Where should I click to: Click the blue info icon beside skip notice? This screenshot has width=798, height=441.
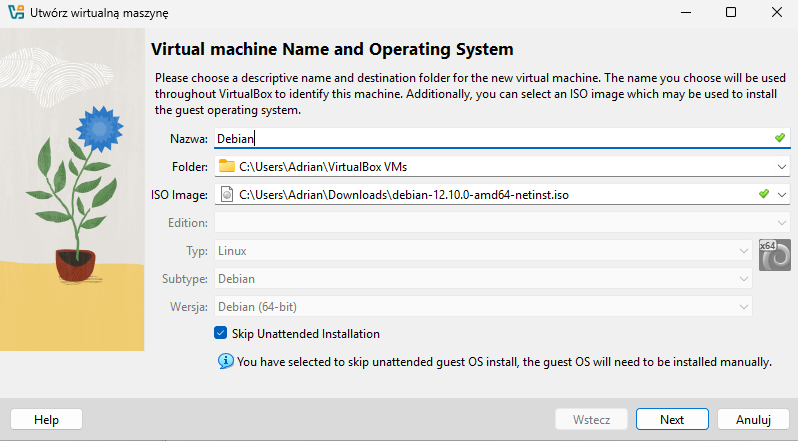225,361
